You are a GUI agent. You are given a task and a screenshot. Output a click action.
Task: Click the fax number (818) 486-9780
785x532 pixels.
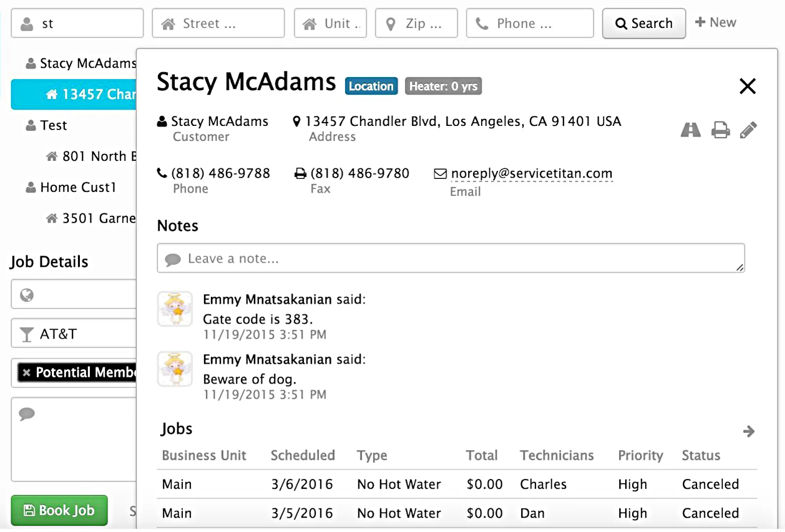tap(360, 173)
